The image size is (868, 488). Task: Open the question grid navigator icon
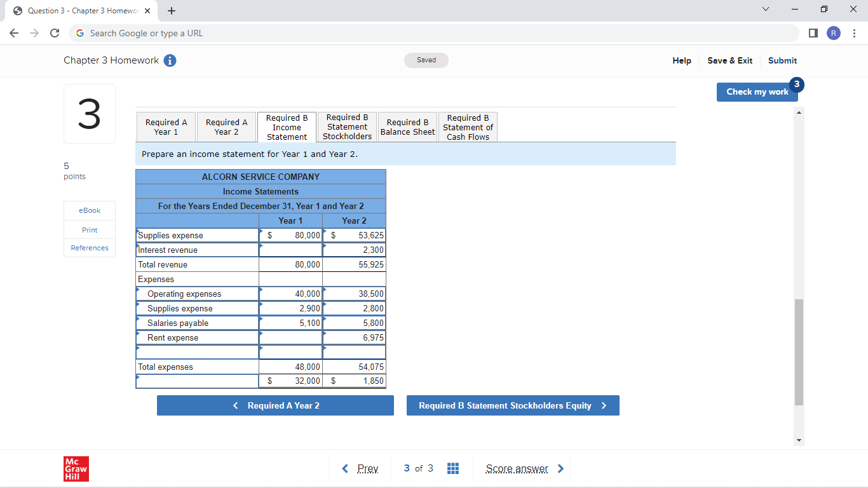click(x=453, y=469)
